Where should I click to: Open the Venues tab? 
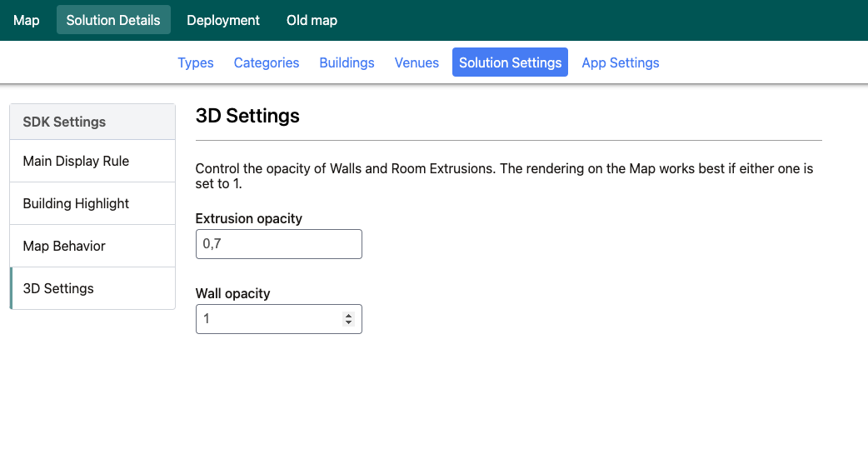click(x=417, y=62)
